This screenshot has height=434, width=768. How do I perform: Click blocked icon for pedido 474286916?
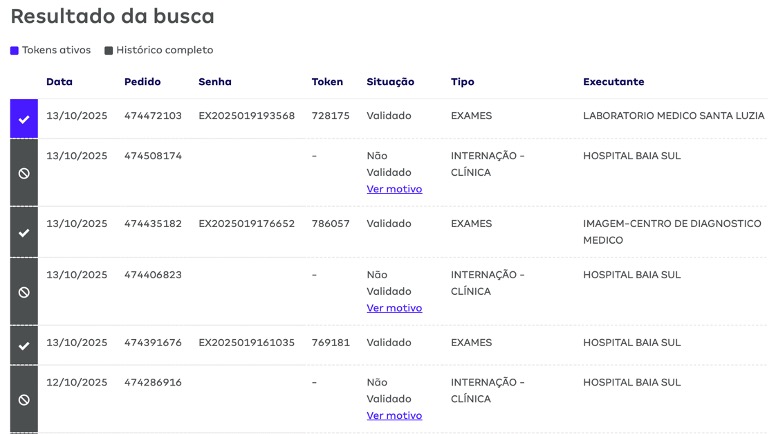point(24,399)
